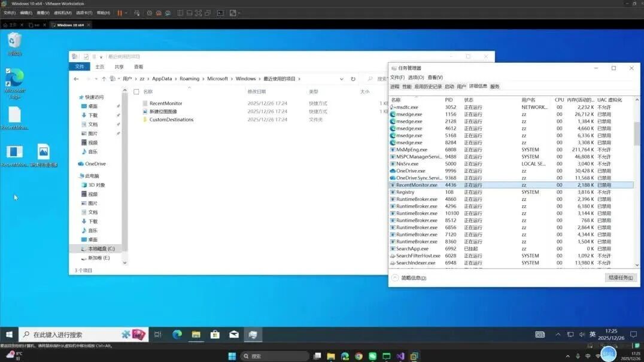Viewport: 644px width, 362px height.
Task: Click Task Manager icon in VM taskbar
Action: click(x=253, y=334)
